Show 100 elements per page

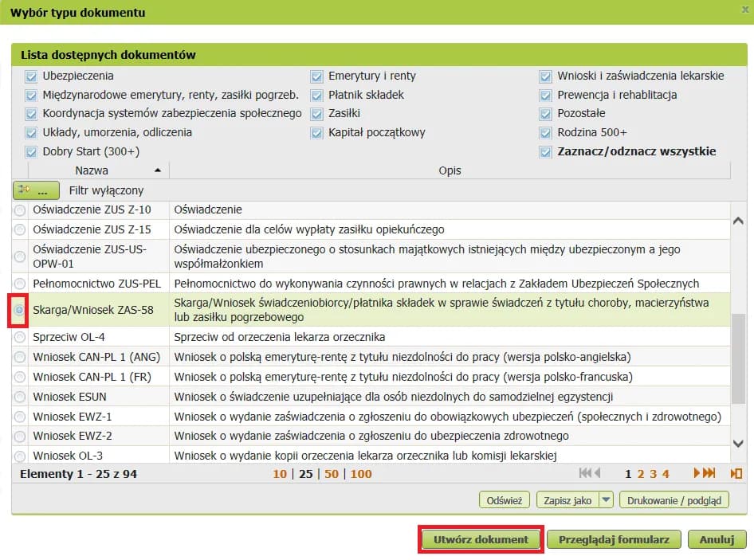(x=361, y=474)
